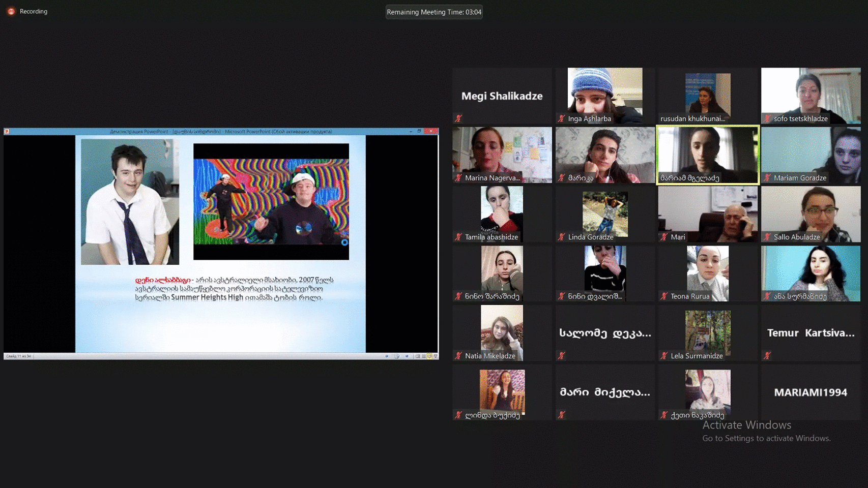This screenshot has height=488, width=868.
Task: Select the highlighted Reading view icon
Action: click(429, 356)
